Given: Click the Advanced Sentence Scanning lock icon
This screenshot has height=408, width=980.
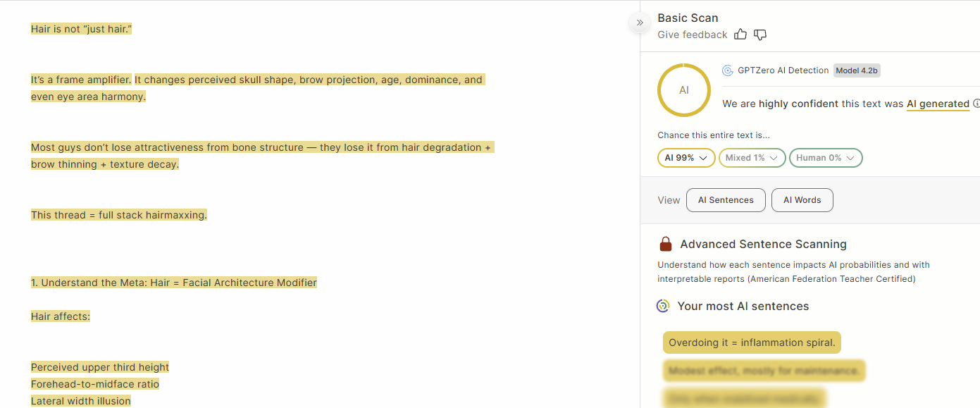Looking at the screenshot, I should tap(665, 245).
